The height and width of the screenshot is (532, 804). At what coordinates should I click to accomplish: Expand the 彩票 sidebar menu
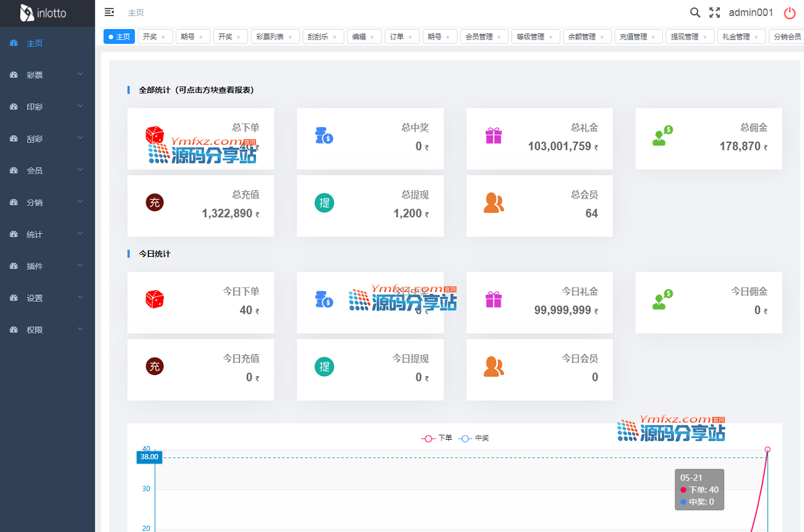point(47,75)
